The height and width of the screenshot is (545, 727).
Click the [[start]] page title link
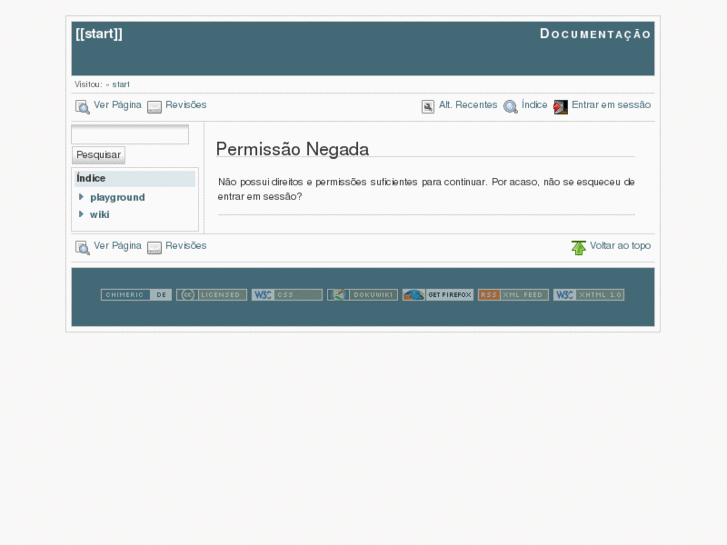99,34
